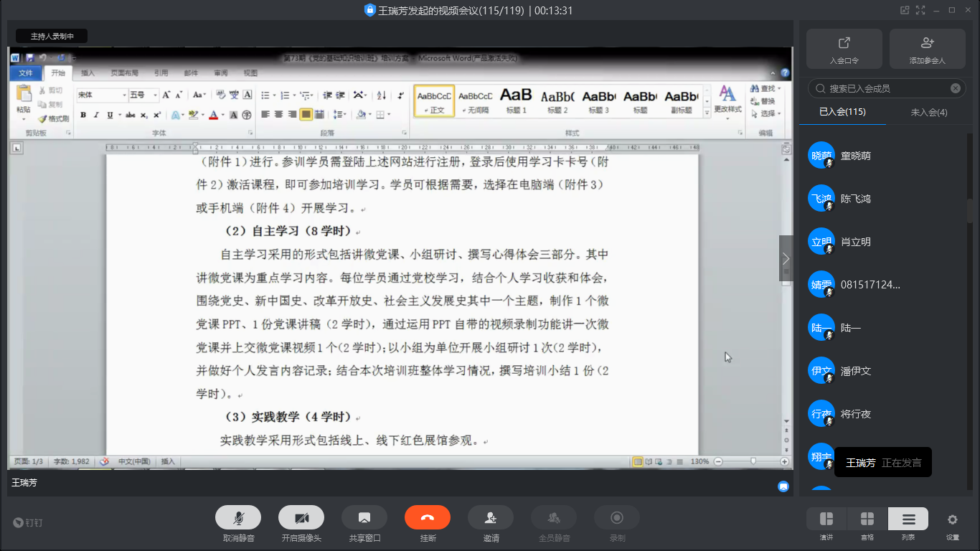Switch to 宫格 grid layout

[867, 519]
